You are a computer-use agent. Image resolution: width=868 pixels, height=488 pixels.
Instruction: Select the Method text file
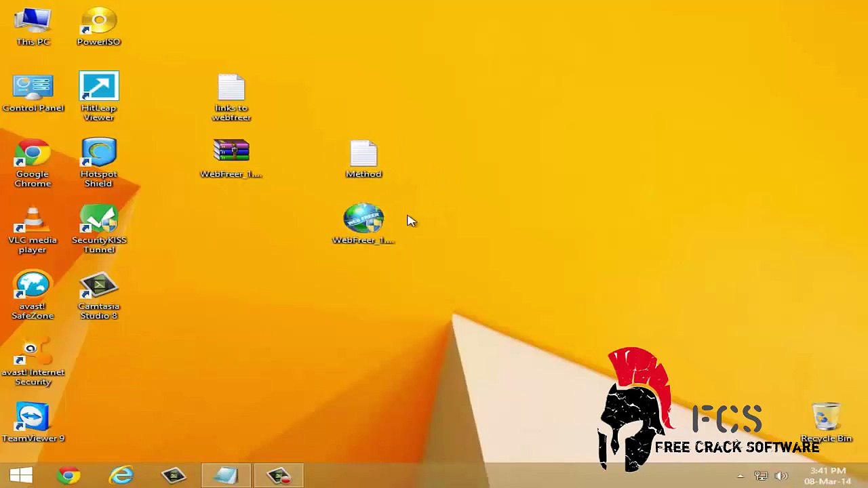coord(363,159)
